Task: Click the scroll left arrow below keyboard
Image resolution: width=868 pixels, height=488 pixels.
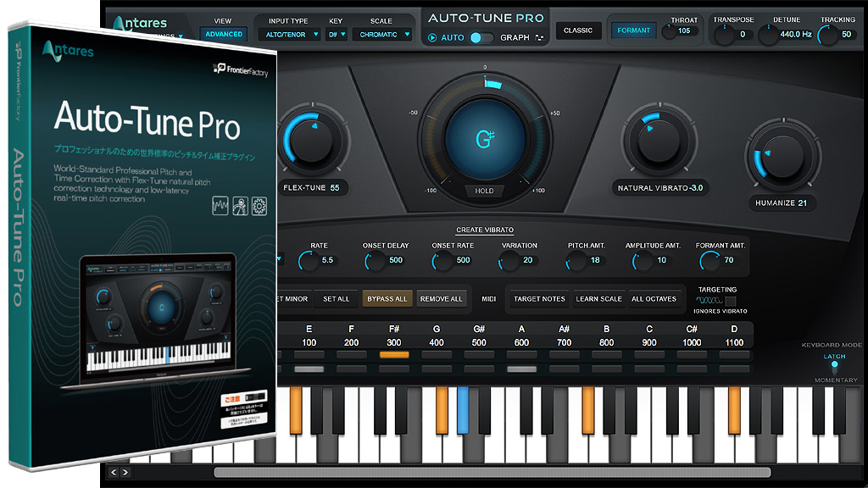Action: [114, 472]
